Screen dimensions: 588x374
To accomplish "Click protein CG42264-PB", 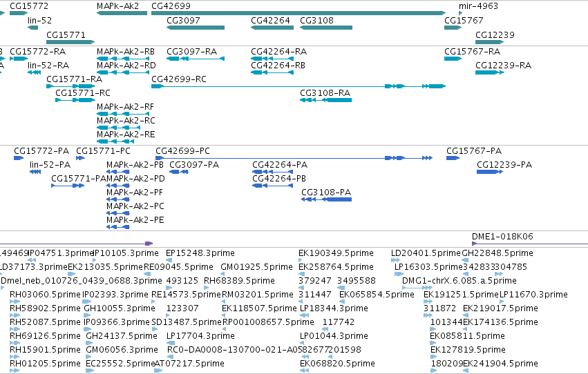I will click(273, 186).
